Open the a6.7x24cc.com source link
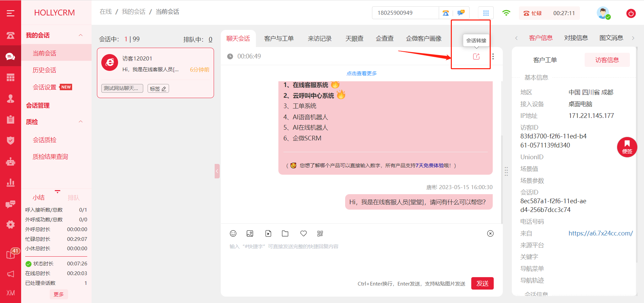Image resolution: width=644 pixels, height=303 pixels. 600,233
